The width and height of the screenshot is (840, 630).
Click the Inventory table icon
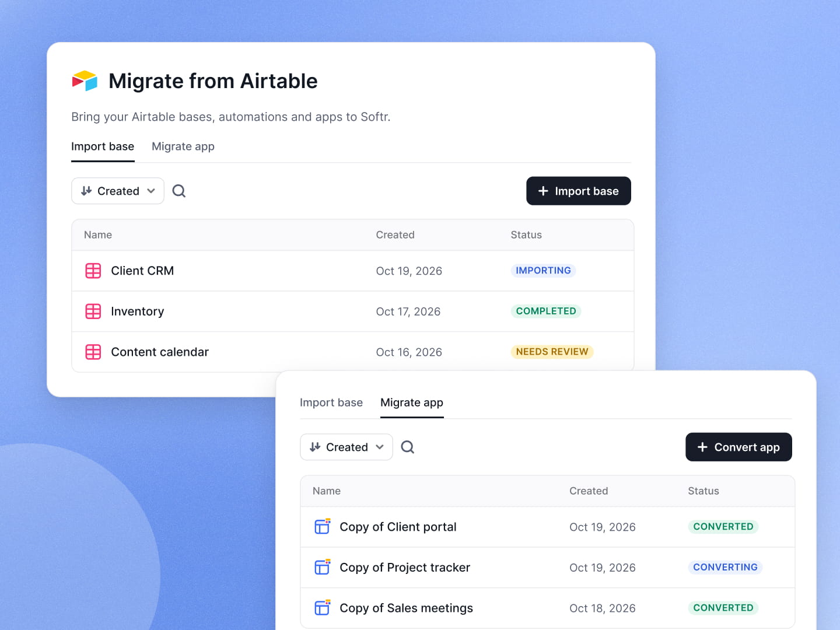(93, 311)
